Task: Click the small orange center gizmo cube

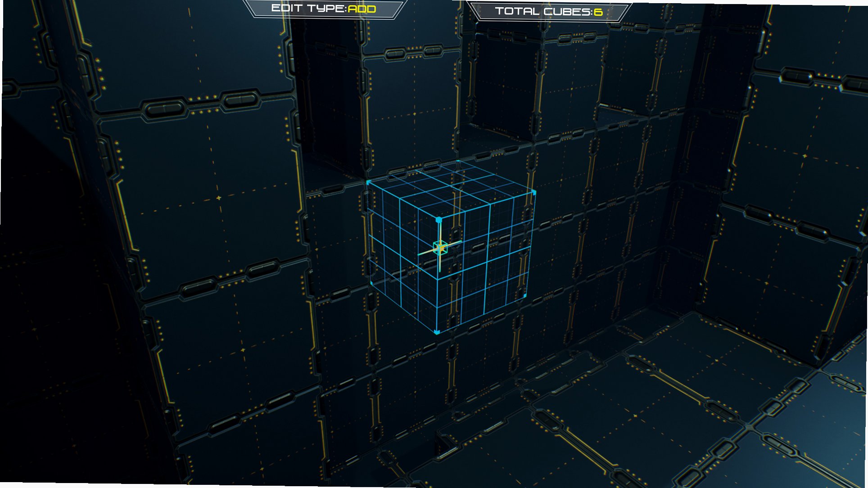Action: pos(440,248)
